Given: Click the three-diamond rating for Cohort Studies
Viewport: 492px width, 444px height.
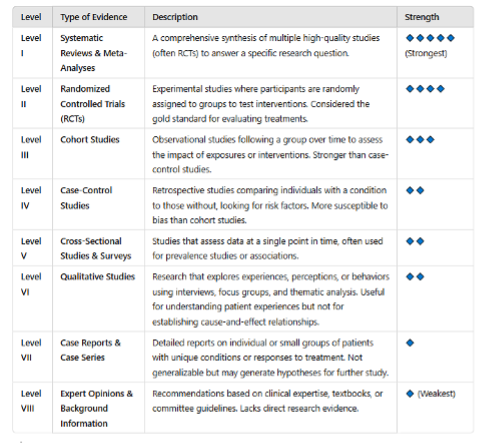Looking at the screenshot, I should click(x=420, y=139).
